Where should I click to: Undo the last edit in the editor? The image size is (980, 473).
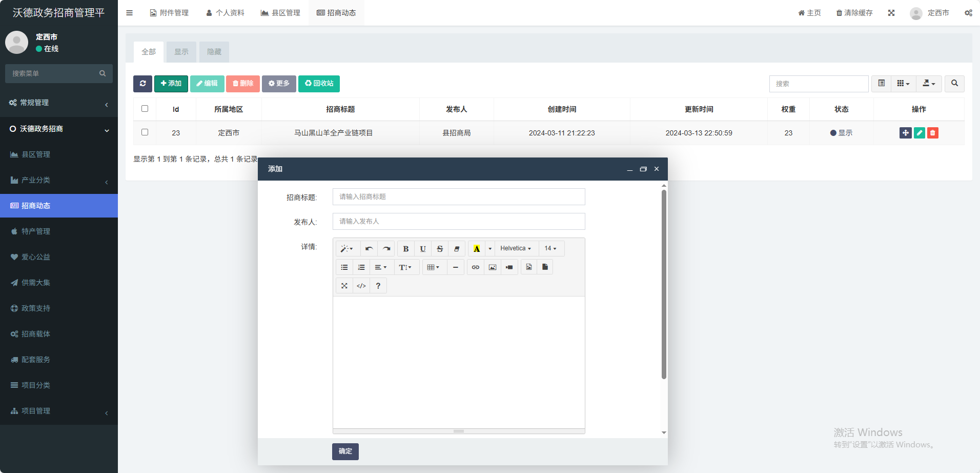pyautogui.click(x=369, y=249)
